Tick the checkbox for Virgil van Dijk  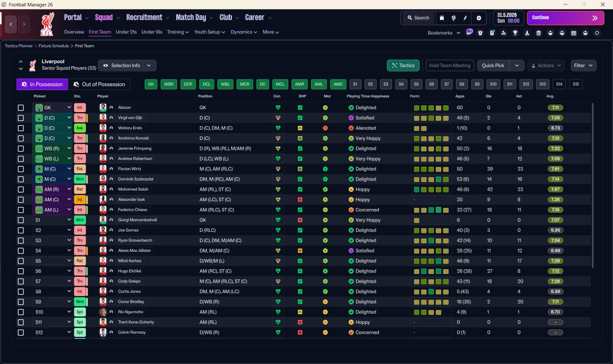point(21,118)
